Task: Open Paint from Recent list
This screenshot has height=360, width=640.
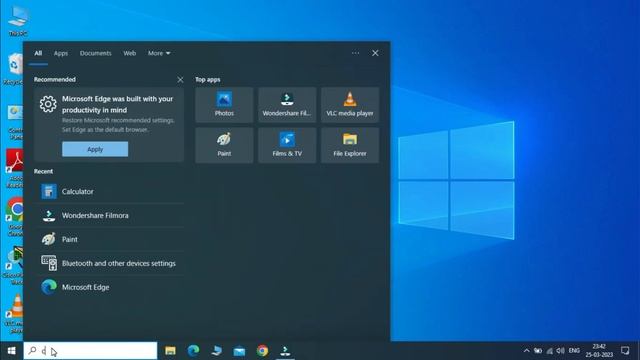Action: coord(109,239)
